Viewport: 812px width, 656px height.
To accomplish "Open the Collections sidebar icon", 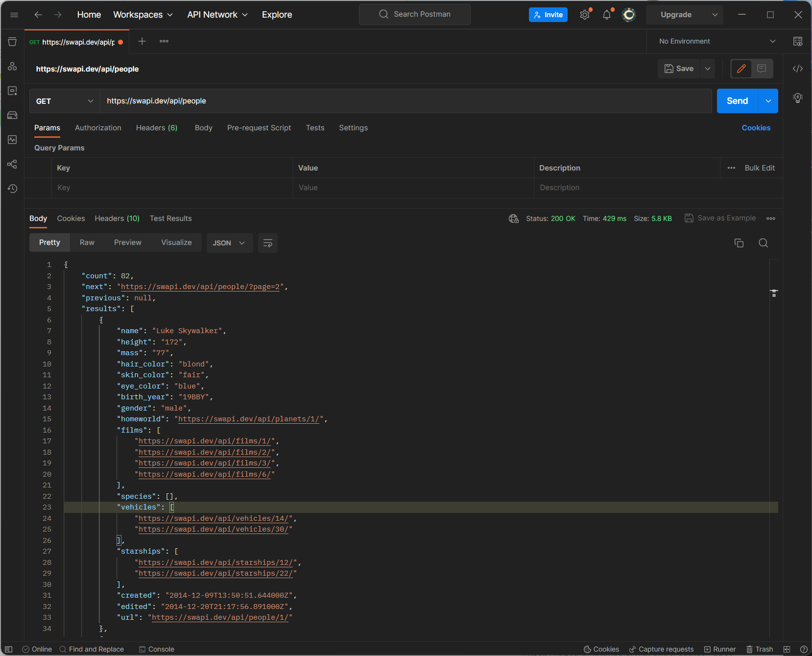I will [x=12, y=42].
